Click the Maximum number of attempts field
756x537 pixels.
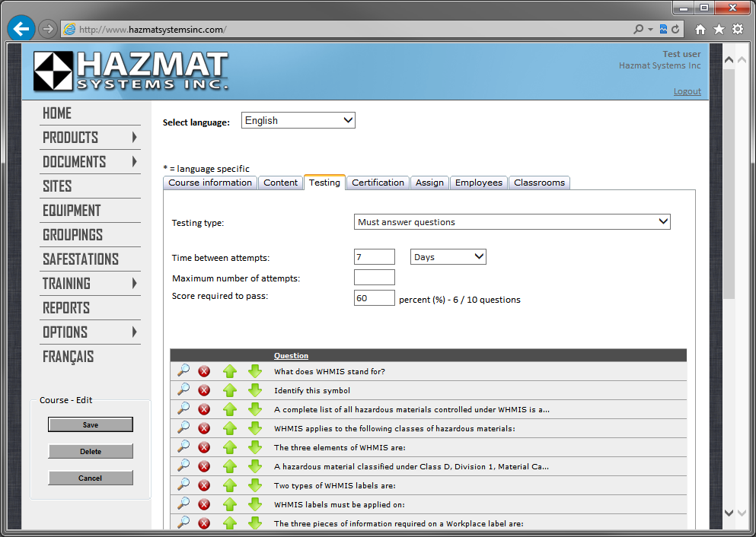[375, 278]
